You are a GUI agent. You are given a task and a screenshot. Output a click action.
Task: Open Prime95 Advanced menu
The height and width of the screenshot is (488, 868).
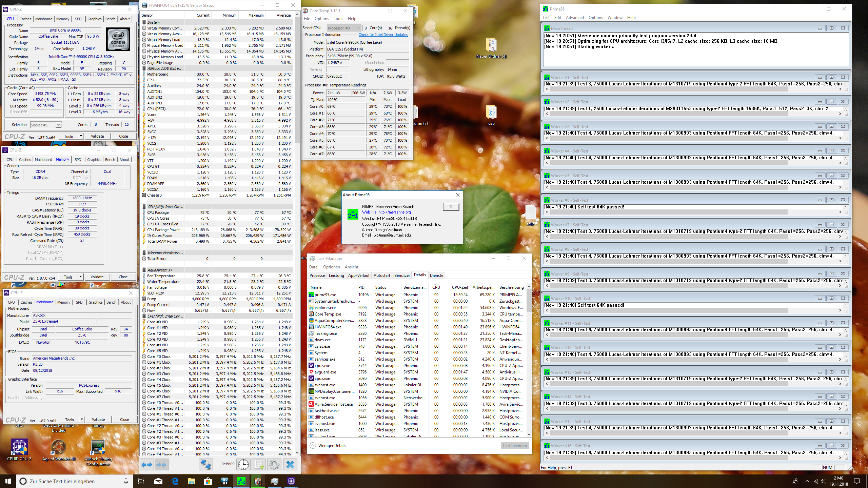(x=574, y=18)
